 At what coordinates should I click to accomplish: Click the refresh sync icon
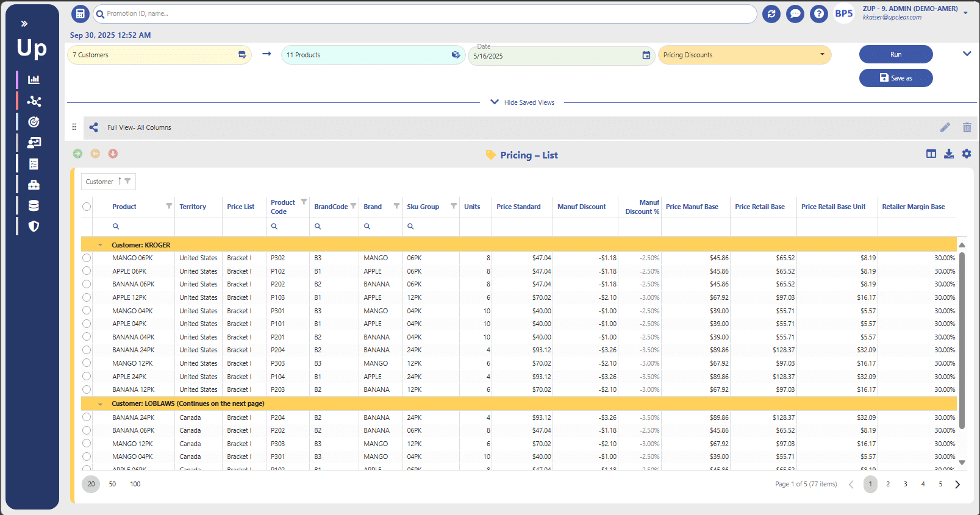pyautogui.click(x=771, y=13)
